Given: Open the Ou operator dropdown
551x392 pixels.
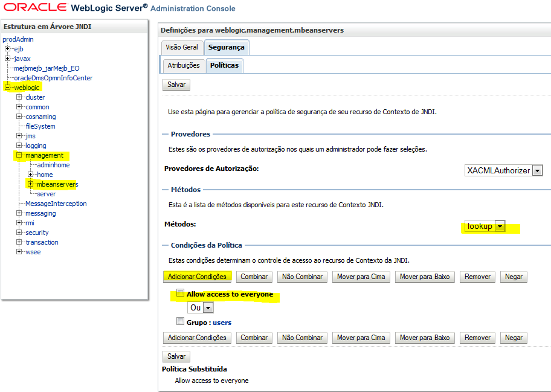Looking at the screenshot, I should click(201, 307).
